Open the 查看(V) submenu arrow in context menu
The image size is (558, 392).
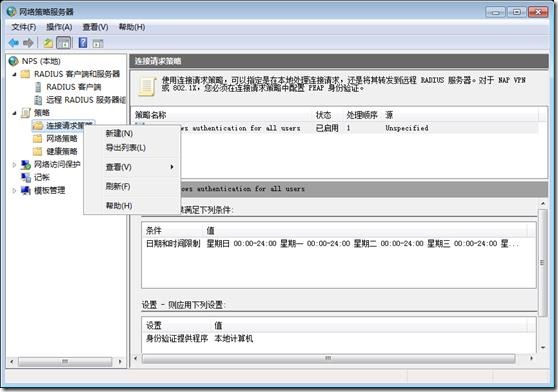pos(172,167)
